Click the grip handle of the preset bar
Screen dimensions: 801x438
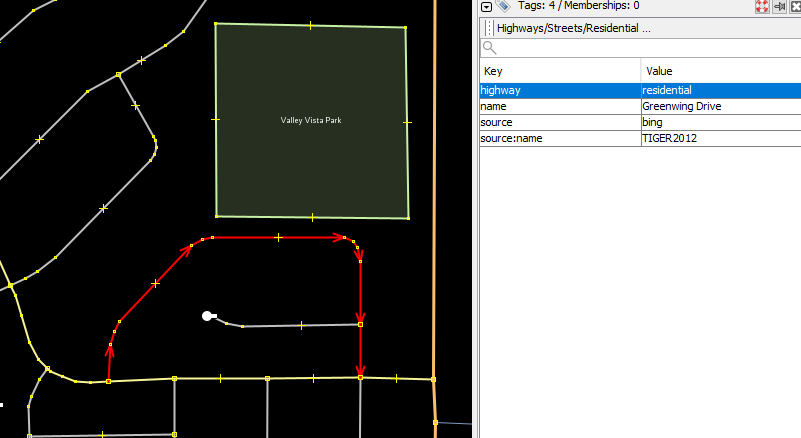coord(489,28)
